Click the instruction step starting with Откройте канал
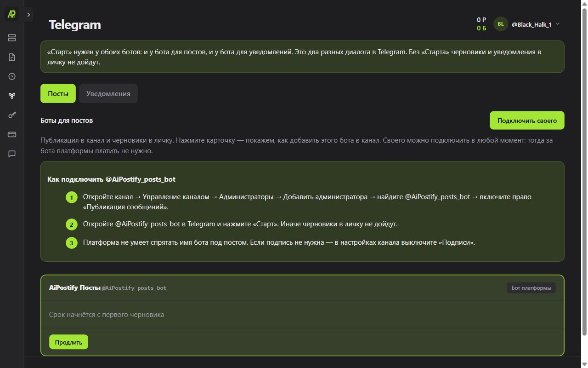Screen dimensions: 588x368 click(307, 202)
